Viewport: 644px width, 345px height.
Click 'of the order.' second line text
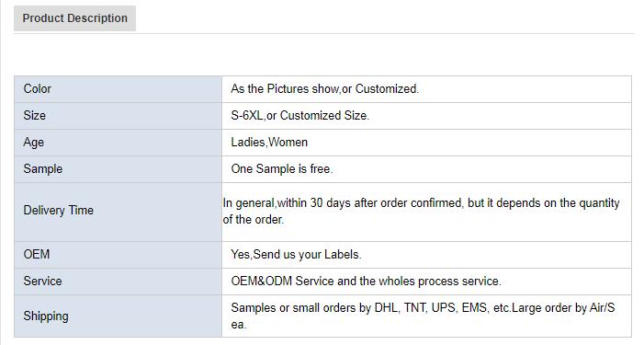pos(253,220)
